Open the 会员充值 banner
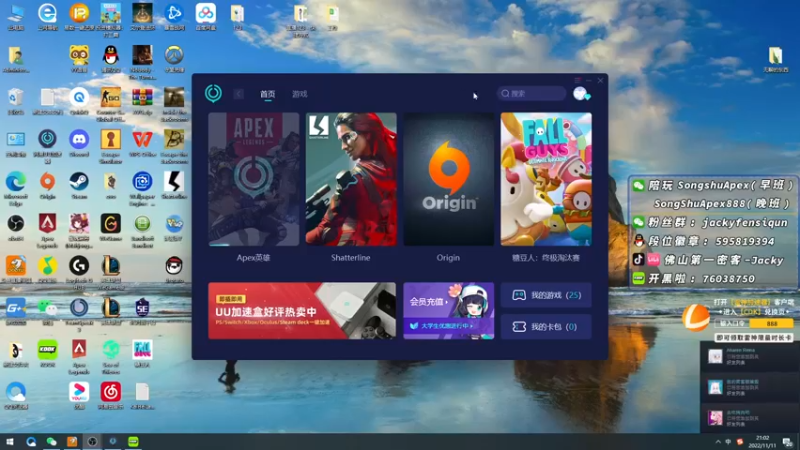The width and height of the screenshot is (800, 450). [x=448, y=311]
